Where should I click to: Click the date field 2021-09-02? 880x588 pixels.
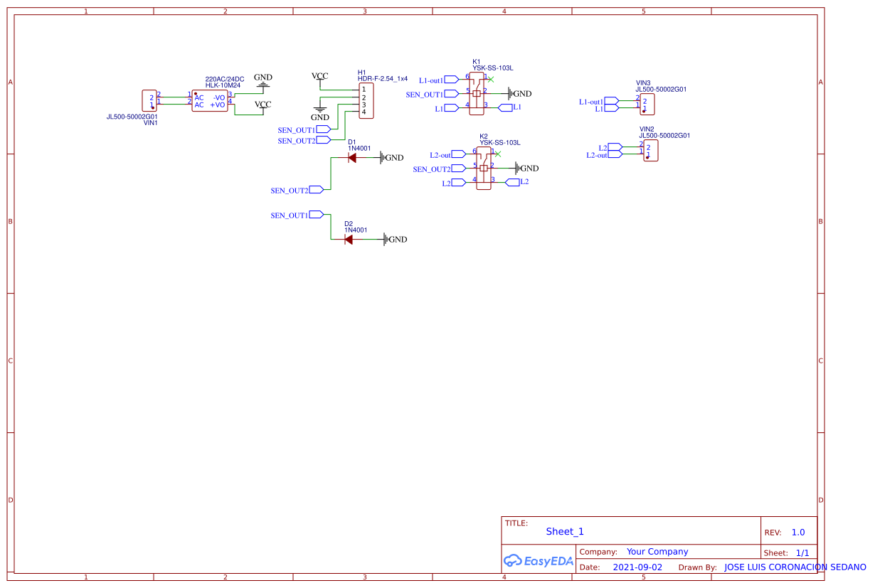(637, 567)
